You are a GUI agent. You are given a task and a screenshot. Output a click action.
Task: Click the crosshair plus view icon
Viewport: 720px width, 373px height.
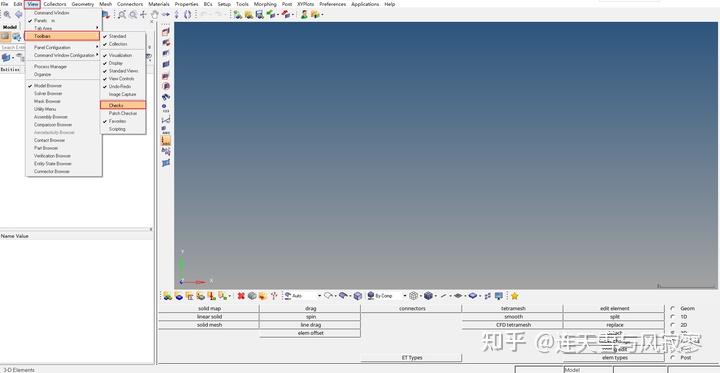tap(143, 14)
